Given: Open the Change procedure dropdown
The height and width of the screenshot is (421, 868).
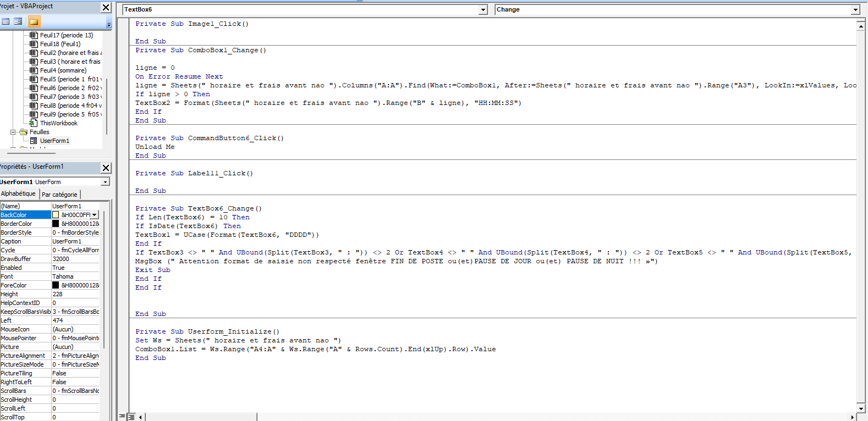Looking at the screenshot, I should point(855,10).
